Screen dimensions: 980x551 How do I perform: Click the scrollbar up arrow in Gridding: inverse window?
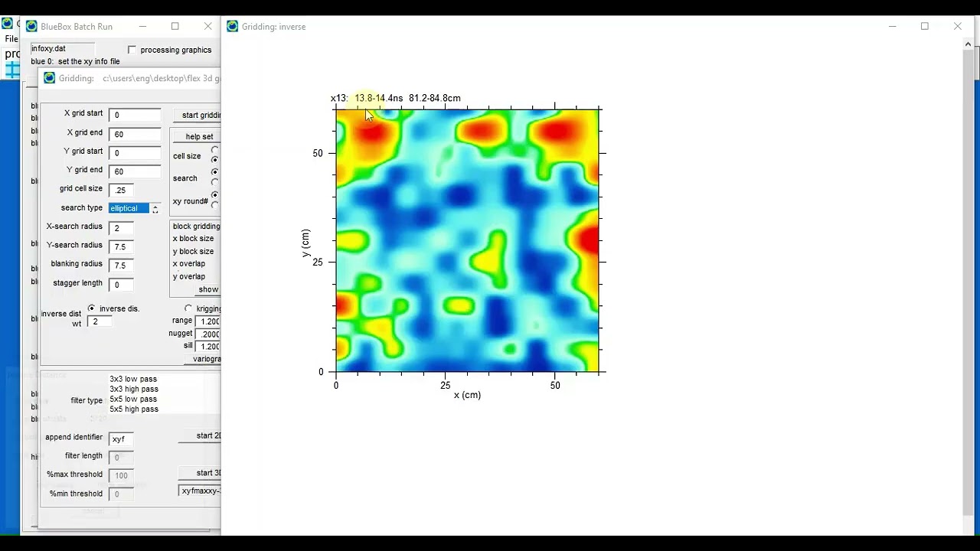point(968,44)
